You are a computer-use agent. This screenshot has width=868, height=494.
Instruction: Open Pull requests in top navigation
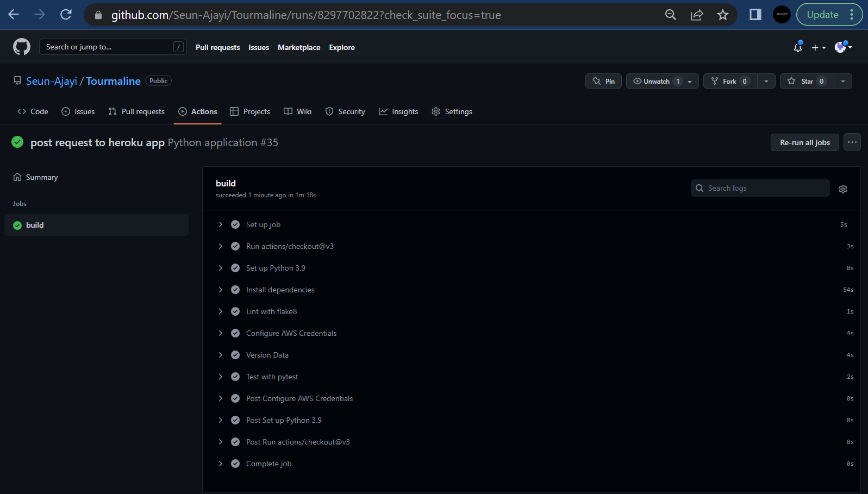click(x=217, y=47)
